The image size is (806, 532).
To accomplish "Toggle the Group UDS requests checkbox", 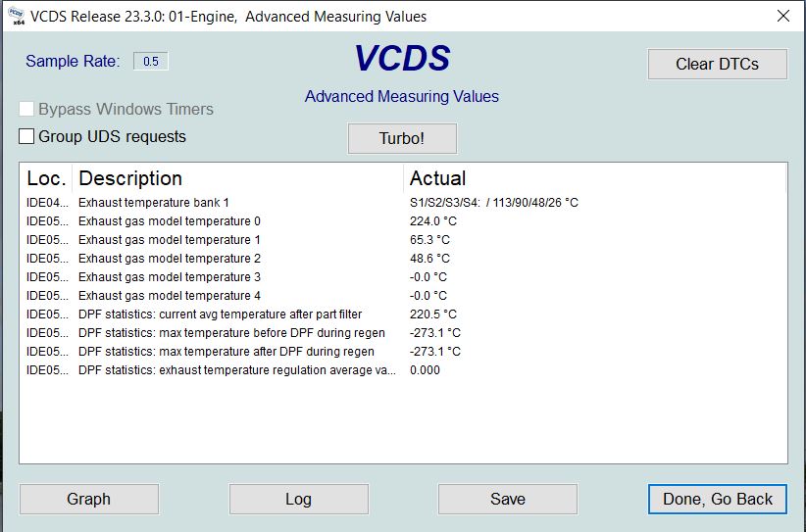I will (26, 136).
